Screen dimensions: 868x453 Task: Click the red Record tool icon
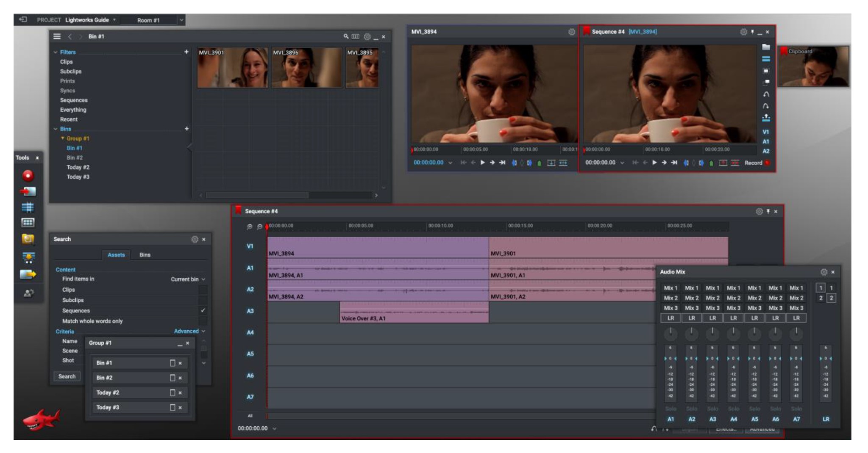[28, 175]
